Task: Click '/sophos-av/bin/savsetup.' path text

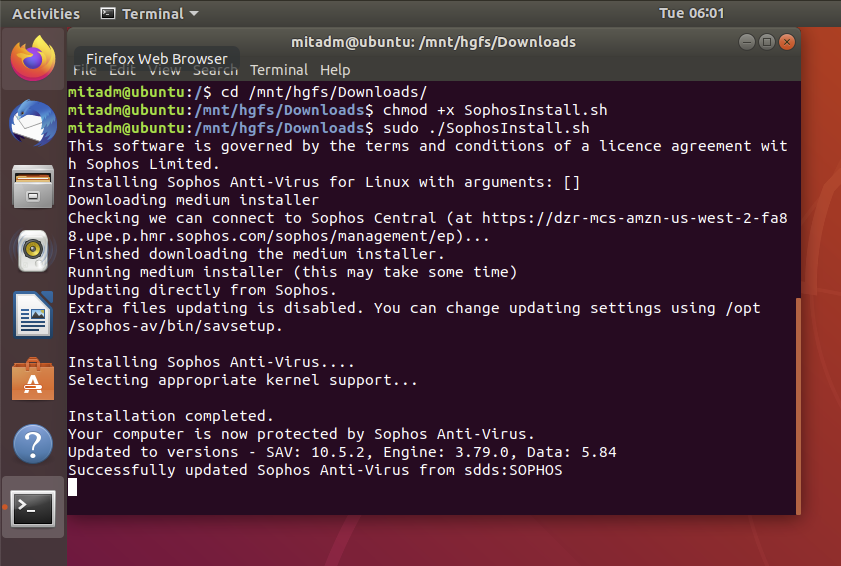Action: point(175,326)
